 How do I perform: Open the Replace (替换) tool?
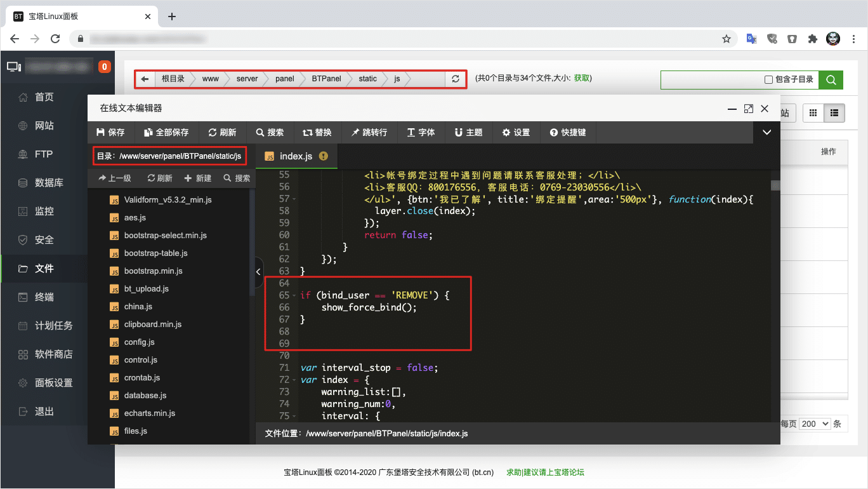click(x=317, y=132)
